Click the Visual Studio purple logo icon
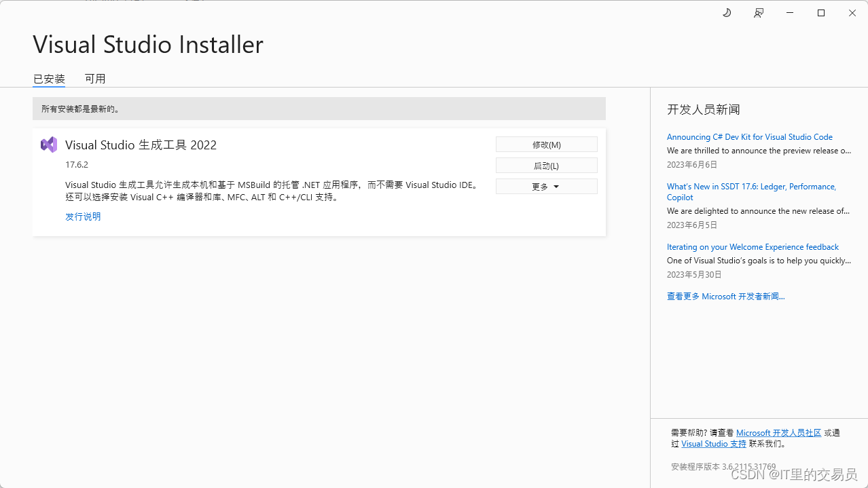The height and width of the screenshot is (488, 868). click(49, 145)
